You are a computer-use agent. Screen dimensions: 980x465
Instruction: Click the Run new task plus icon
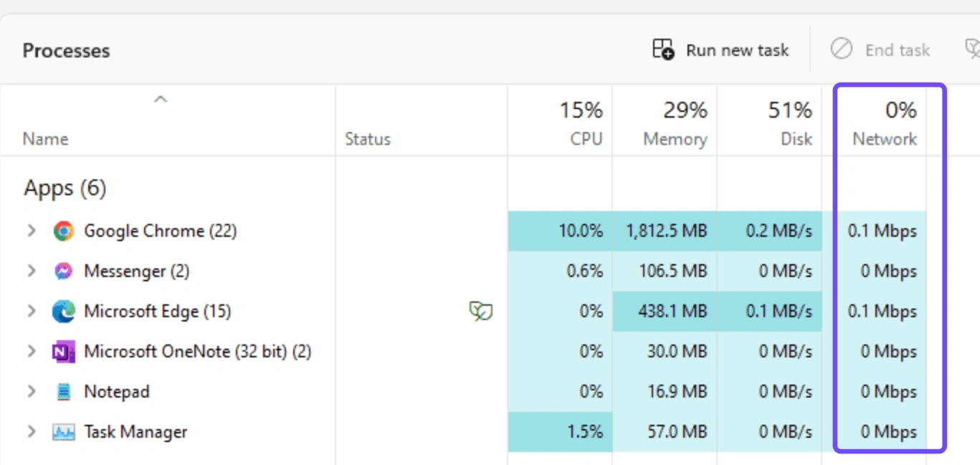(x=663, y=50)
